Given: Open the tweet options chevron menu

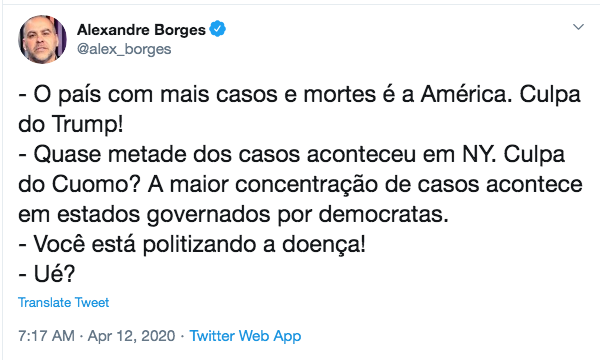Looking at the screenshot, I should coord(578,27).
